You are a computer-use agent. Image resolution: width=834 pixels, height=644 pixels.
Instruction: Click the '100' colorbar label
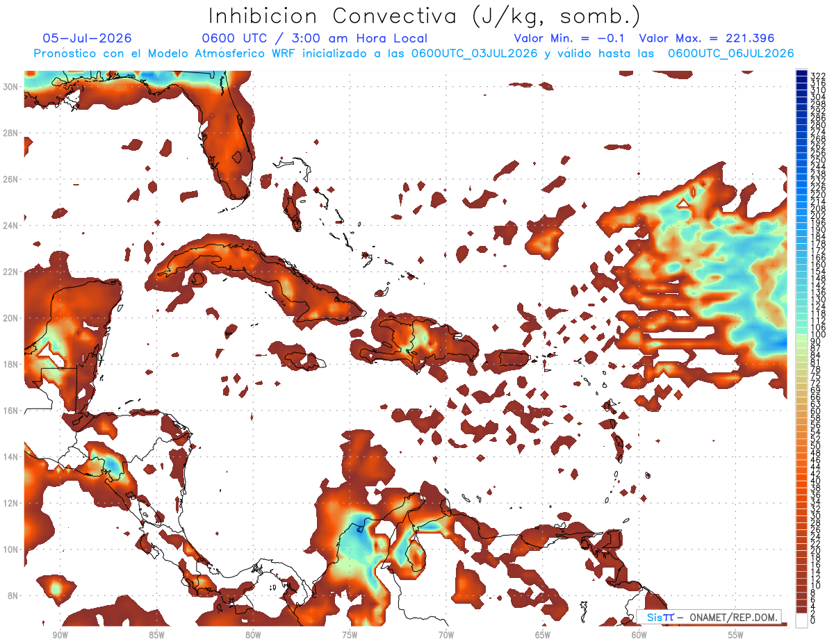pos(817,336)
